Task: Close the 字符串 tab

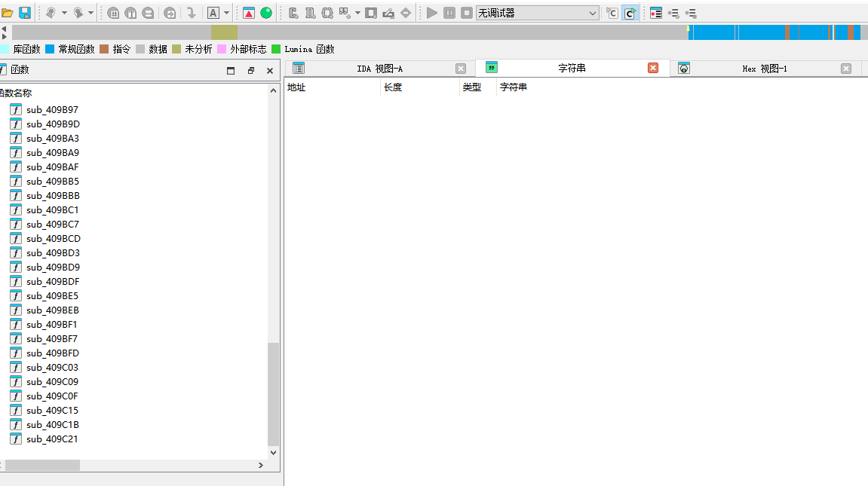Action: pyautogui.click(x=653, y=68)
